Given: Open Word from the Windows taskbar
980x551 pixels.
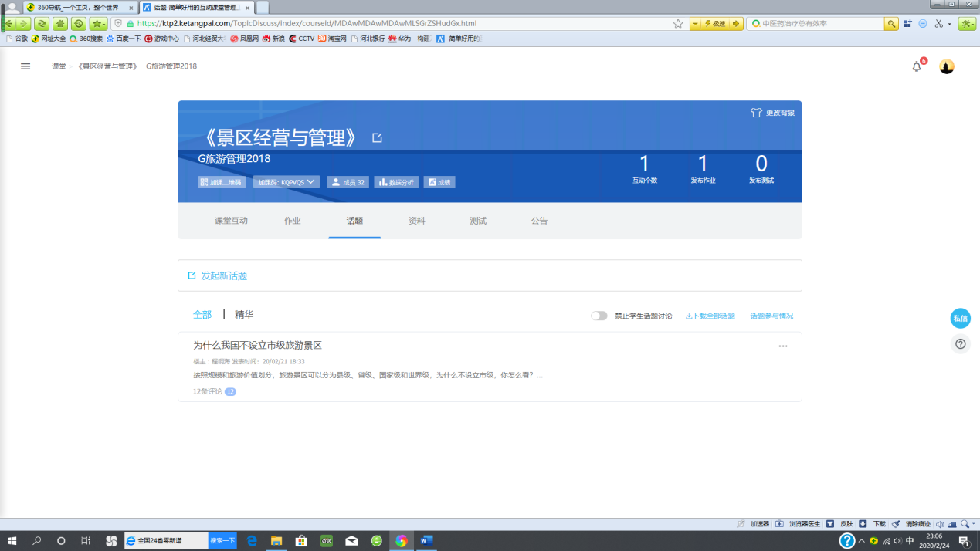Looking at the screenshot, I should (x=426, y=541).
